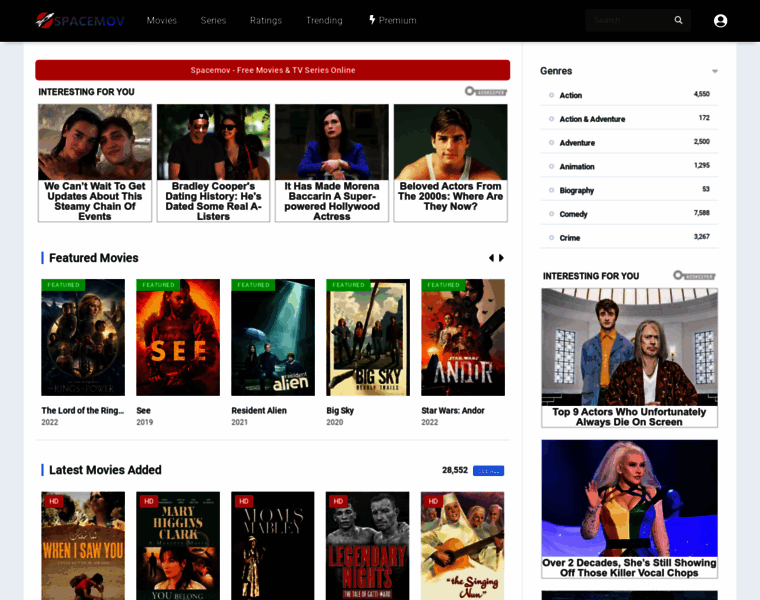
Task: Open the Big Sky poster
Action: [x=368, y=337]
